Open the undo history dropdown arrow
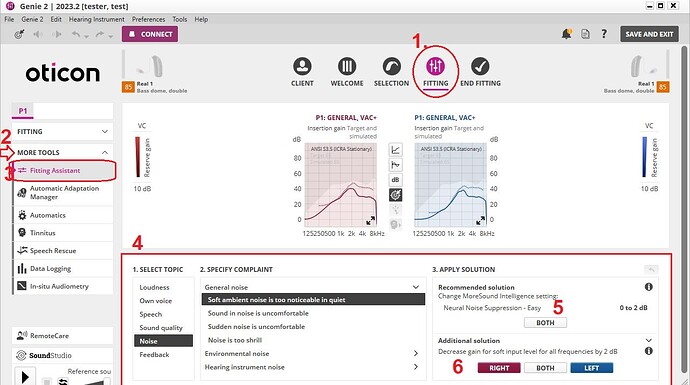The height and width of the screenshot is (385, 690). click(x=86, y=36)
